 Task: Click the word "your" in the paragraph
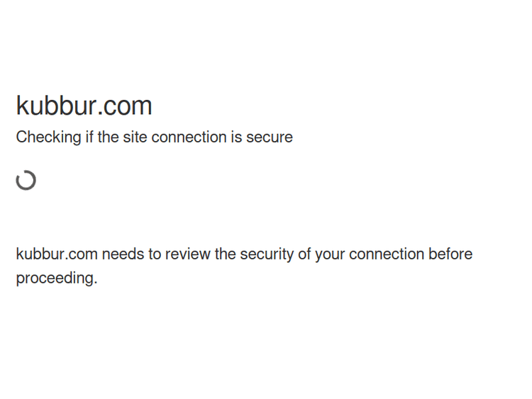pos(330,254)
